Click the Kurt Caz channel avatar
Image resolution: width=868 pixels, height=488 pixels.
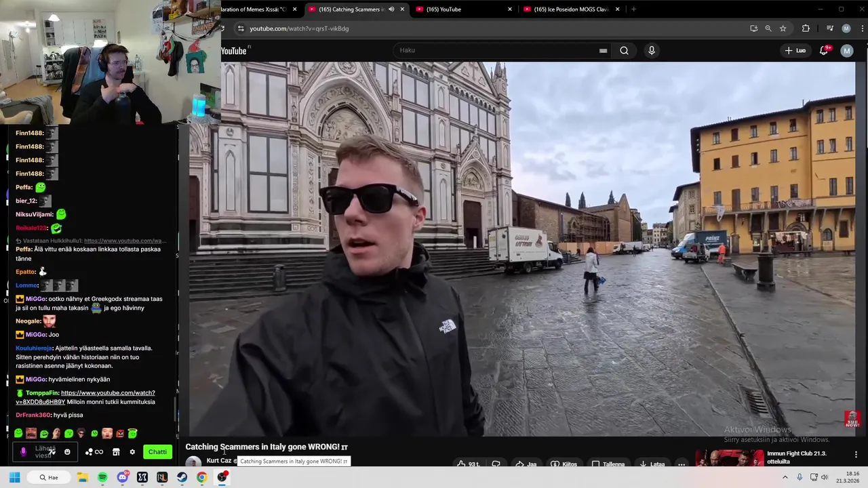193,462
